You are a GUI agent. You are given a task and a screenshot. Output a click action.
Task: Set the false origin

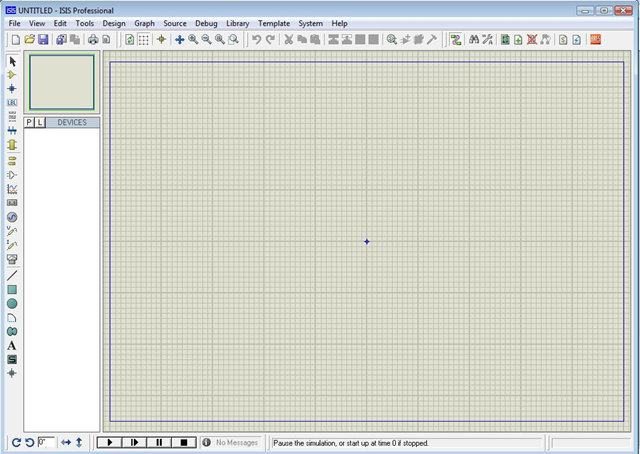pos(161,40)
